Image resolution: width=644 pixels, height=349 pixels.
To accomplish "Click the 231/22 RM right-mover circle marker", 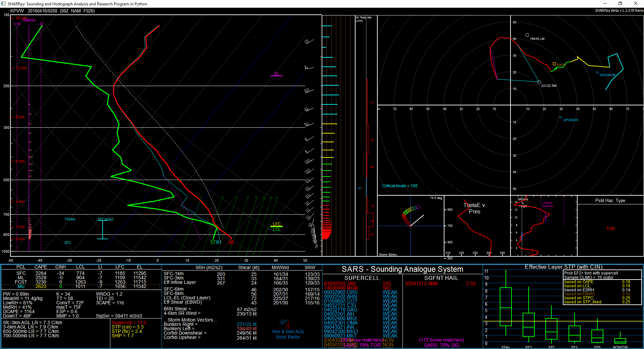I will (x=539, y=82).
